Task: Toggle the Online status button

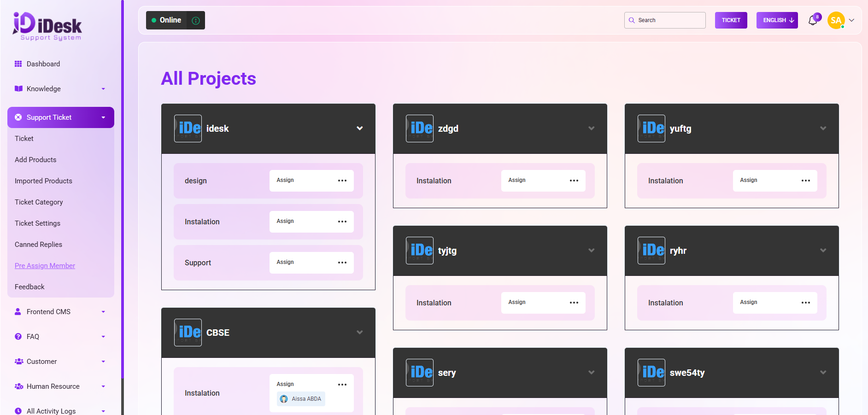Action: click(x=167, y=20)
